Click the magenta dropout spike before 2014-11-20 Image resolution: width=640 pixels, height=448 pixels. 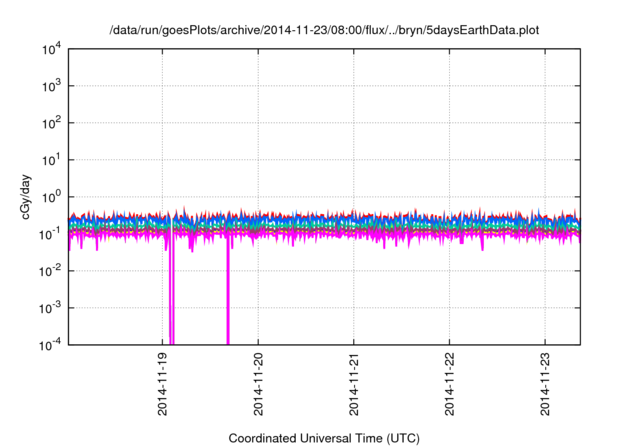coord(228,292)
